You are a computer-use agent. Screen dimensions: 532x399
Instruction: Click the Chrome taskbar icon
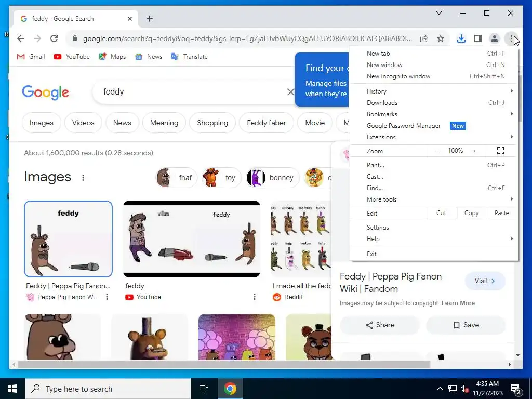pos(230,389)
